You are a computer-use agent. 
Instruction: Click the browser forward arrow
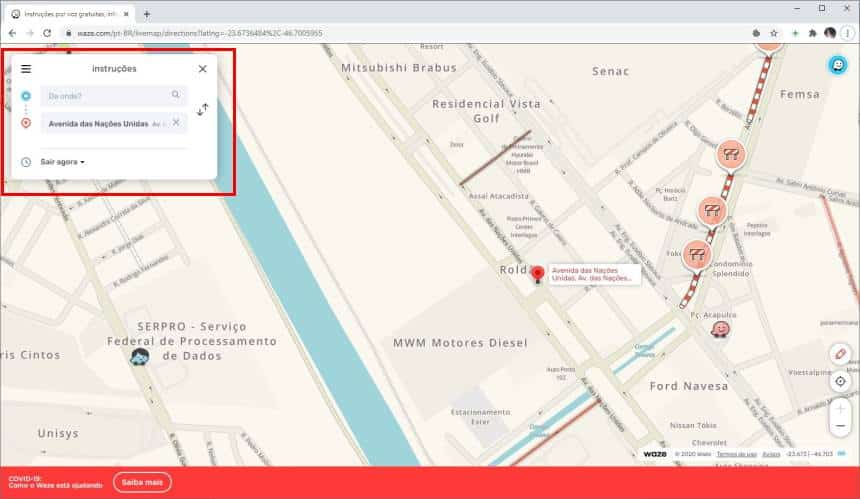point(30,33)
